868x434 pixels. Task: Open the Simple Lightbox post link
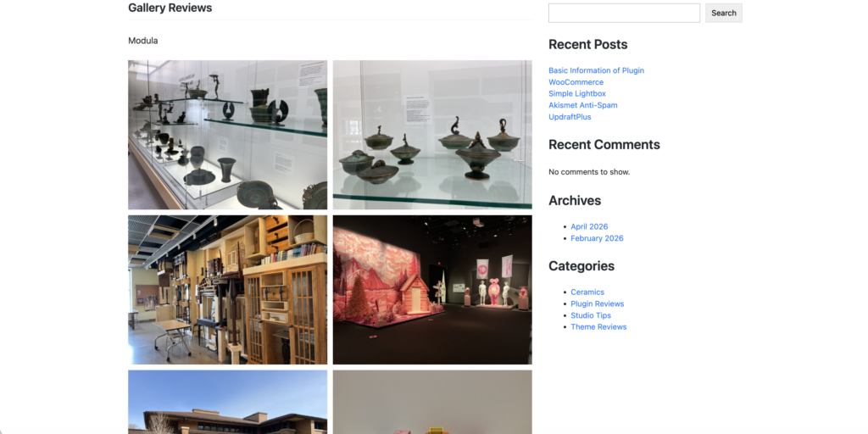tap(576, 93)
